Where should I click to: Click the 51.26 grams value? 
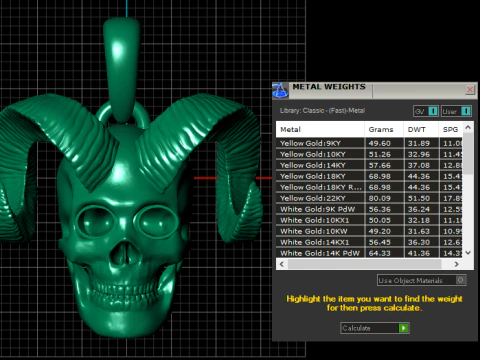(379, 154)
